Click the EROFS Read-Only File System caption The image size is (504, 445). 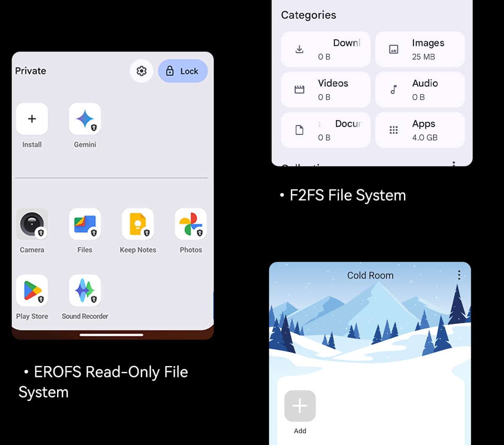[103, 382]
